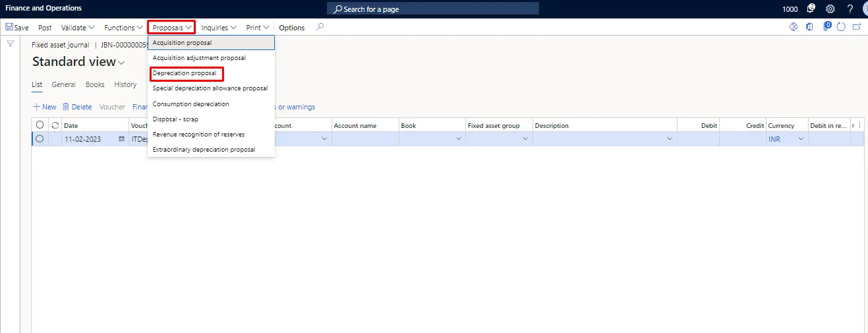The height and width of the screenshot is (333, 868).
Task: Open the INR currency dropdown
Action: tap(801, 139)
